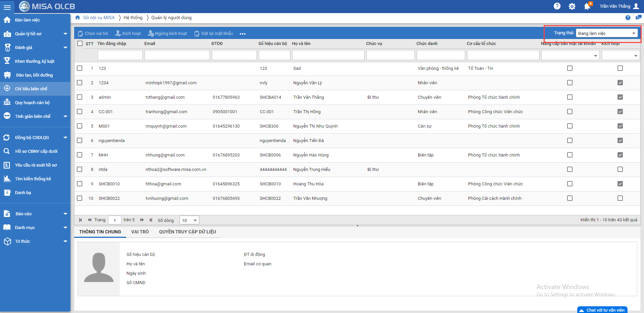The width and height of the screenshot is (644, 313).
Task: Open the Số dòng rows-per-page dropdown
Action: pos(189,220)
